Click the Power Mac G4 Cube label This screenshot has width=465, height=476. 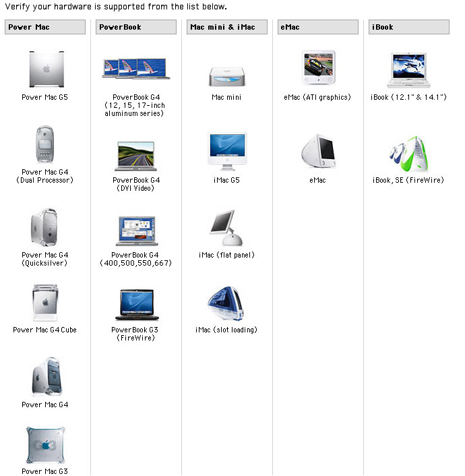45,330
